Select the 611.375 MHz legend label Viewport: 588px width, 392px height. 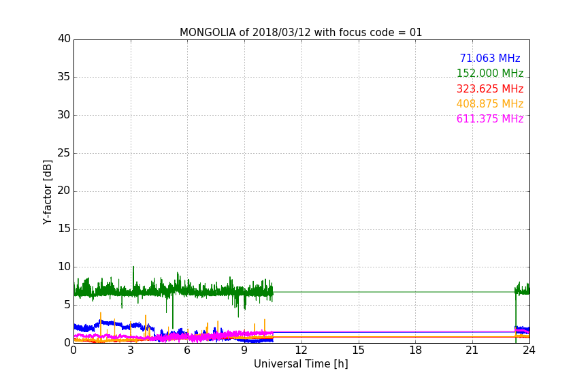pos(490,118)
